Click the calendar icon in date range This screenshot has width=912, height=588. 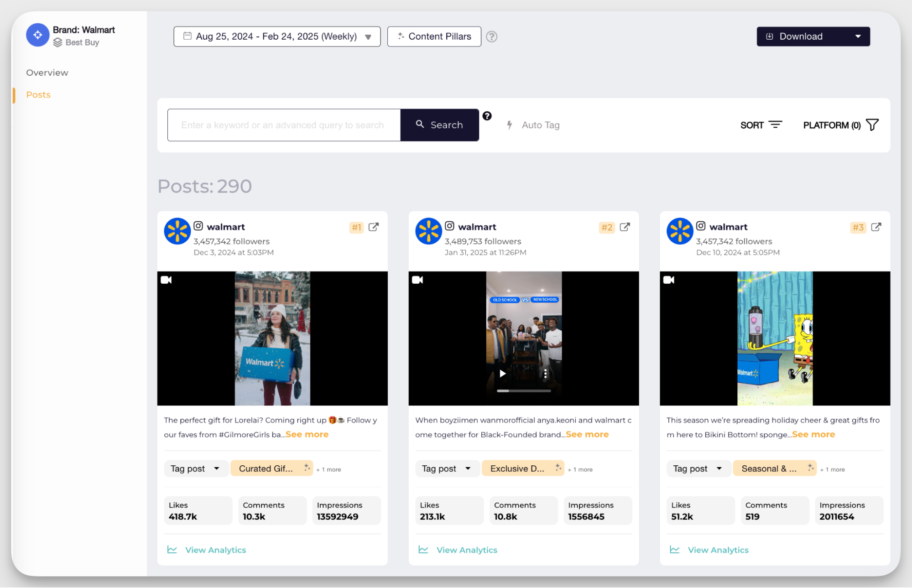[187, 36]
